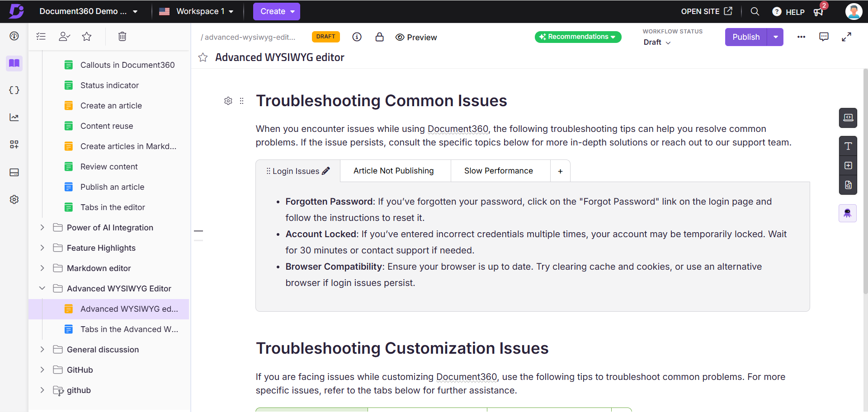Open the Recommendations dropdown

pos(578,37)
